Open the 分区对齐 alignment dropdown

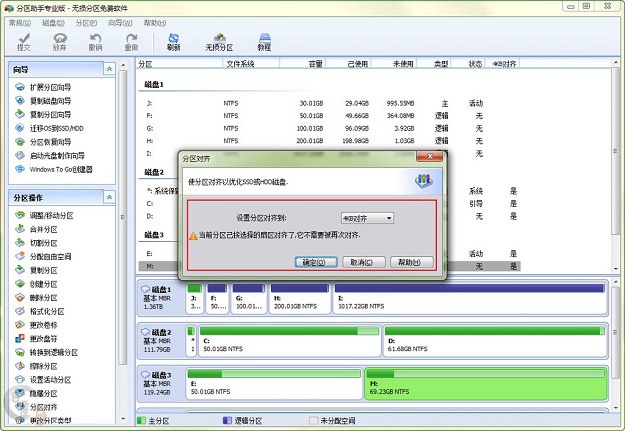[367, 217]
